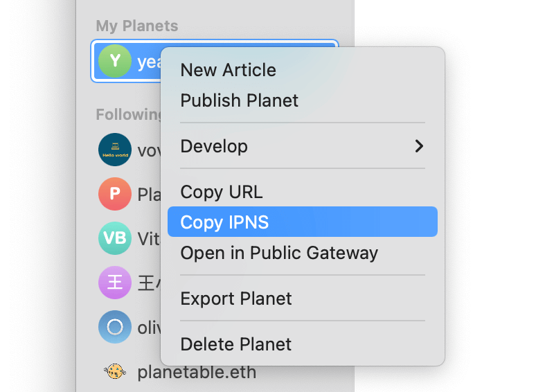Screen dimensions: 536x392
Task: Open the Develop submenu
Action: point(214,146)
